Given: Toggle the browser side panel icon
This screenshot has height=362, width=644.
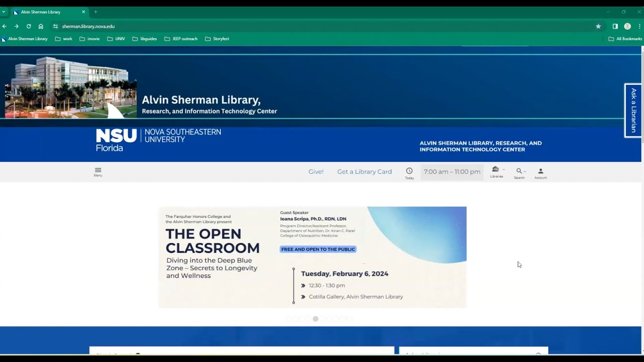Looking at the screenshot, I should click(615, 26).
